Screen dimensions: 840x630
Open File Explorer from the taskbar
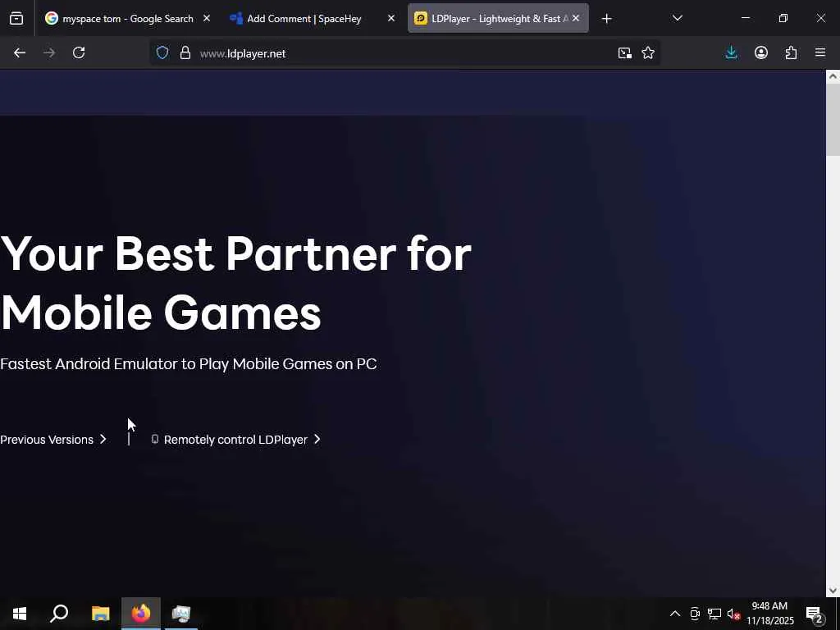click(100, 614)
